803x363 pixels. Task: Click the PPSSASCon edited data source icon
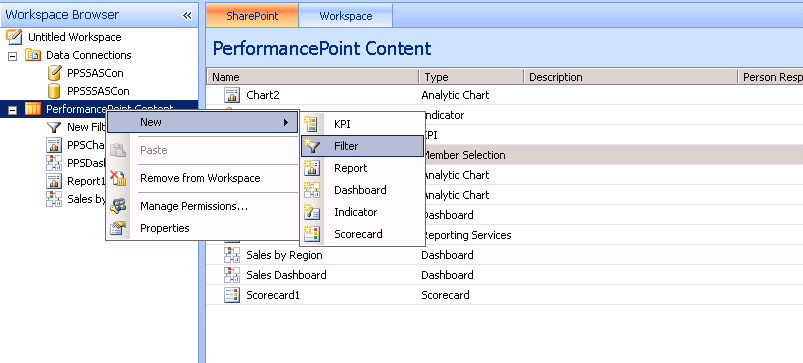[54, 73]
